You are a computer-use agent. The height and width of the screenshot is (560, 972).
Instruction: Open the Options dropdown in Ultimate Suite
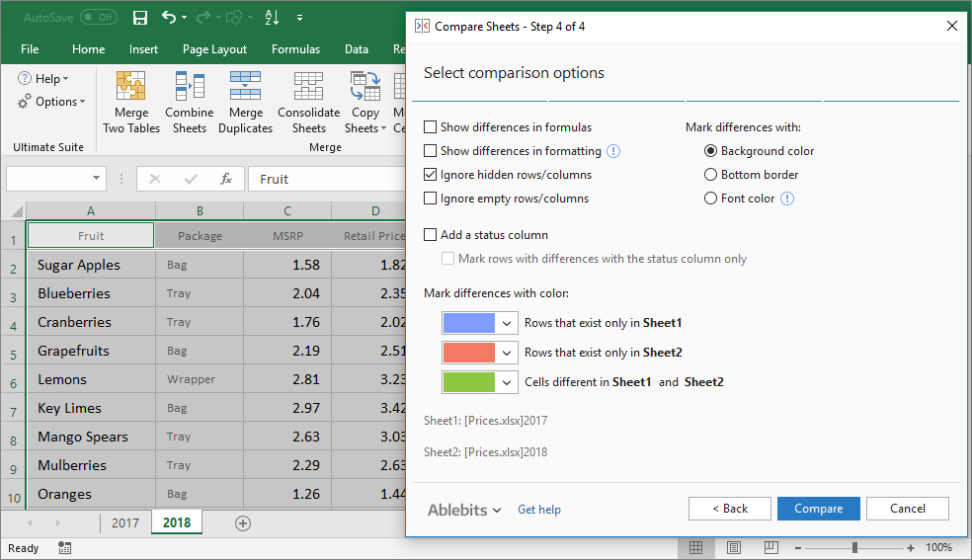click(51, 102)
